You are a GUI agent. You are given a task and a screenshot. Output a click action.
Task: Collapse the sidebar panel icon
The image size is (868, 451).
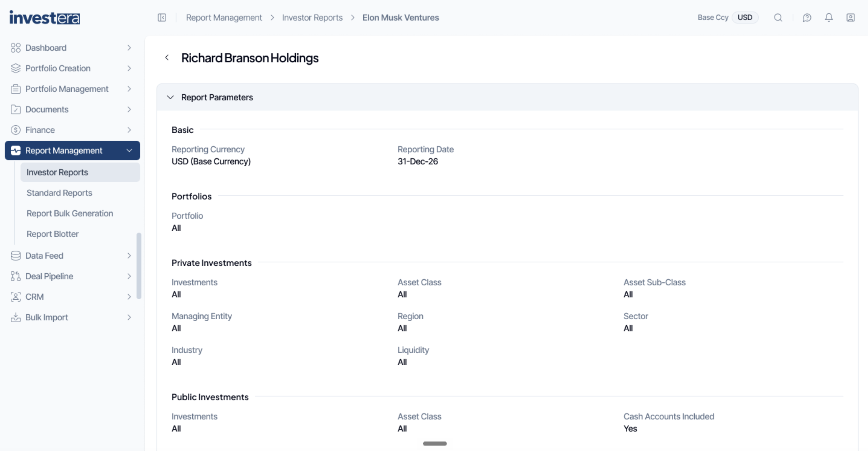tap(162, 17)
